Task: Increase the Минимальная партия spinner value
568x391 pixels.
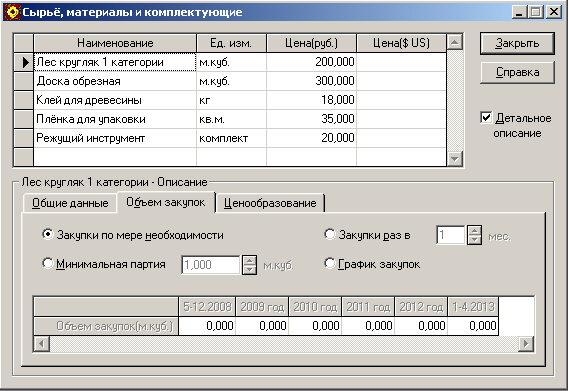Action: 249,260
